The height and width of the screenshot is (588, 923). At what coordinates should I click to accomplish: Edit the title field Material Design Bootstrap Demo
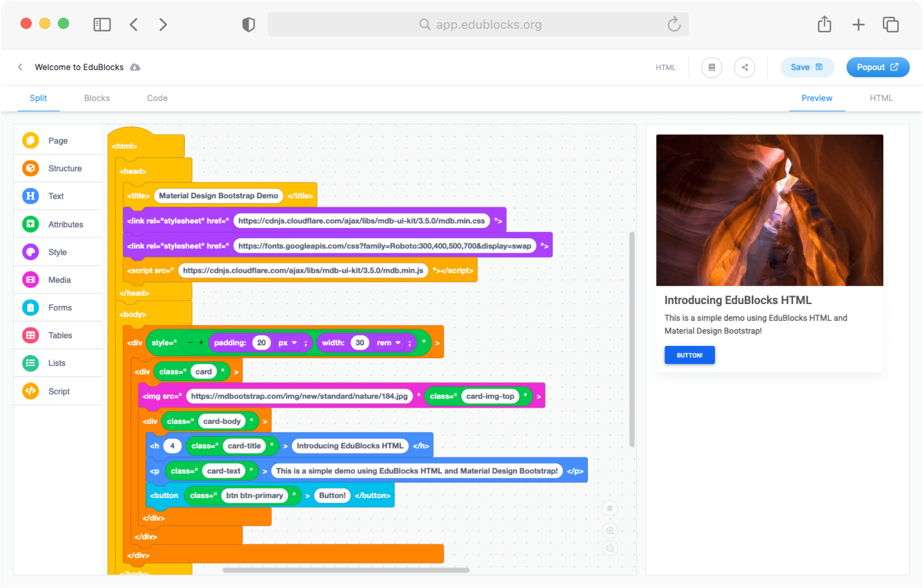(218, 196)
